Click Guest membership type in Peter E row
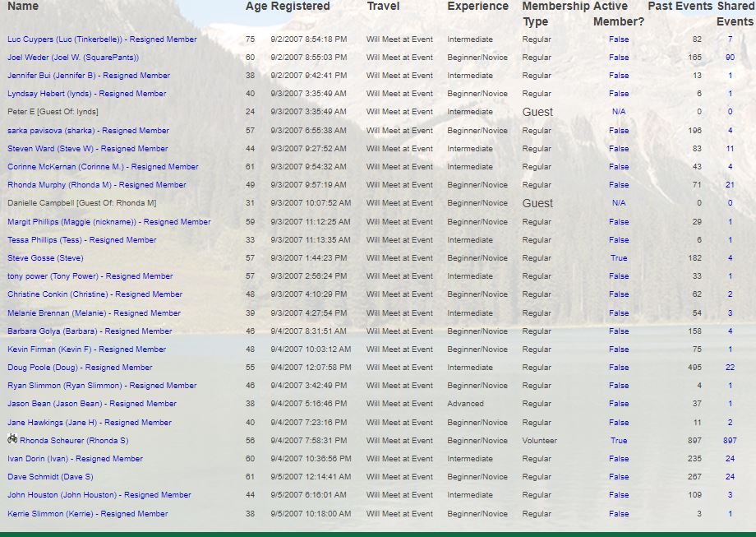Screen dimensions: 756x537 pos(537,112)
